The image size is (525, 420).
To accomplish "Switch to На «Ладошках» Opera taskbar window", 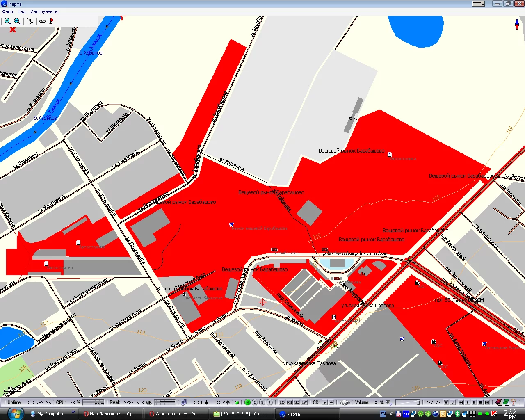I will tap(111, 414).
